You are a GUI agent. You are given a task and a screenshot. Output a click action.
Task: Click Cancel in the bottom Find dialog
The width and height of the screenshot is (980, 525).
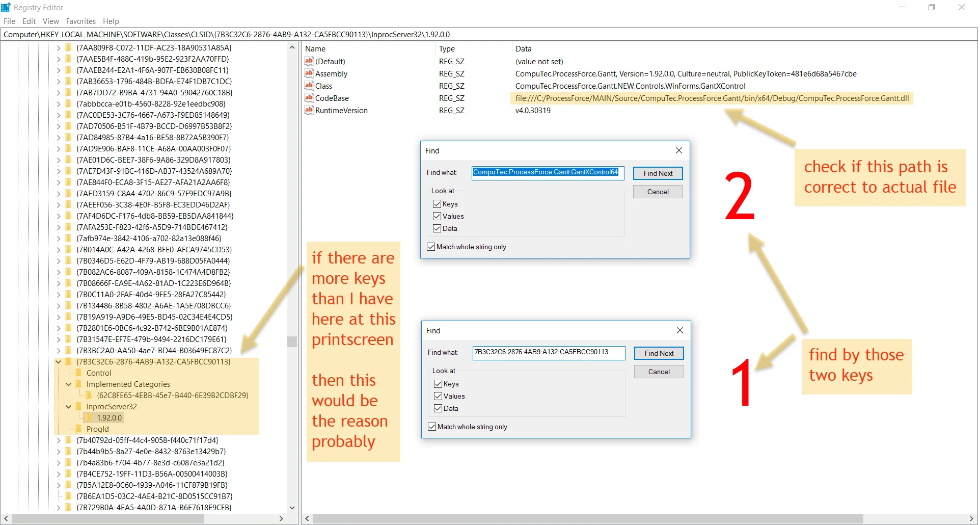[658, 371]
